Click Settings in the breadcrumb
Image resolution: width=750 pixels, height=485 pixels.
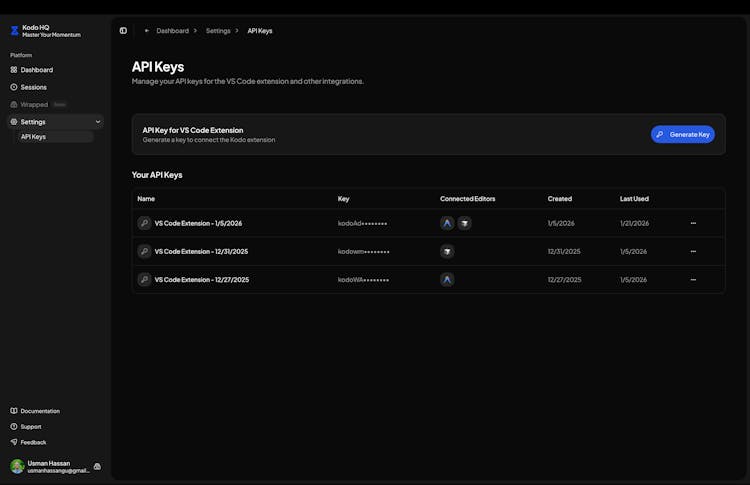click(x=218, y=31)
